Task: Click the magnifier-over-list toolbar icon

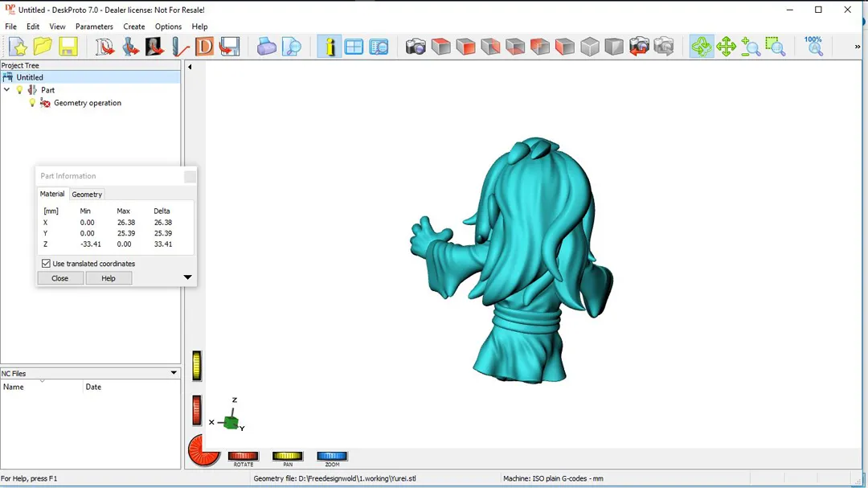Action: coord(379,47)
